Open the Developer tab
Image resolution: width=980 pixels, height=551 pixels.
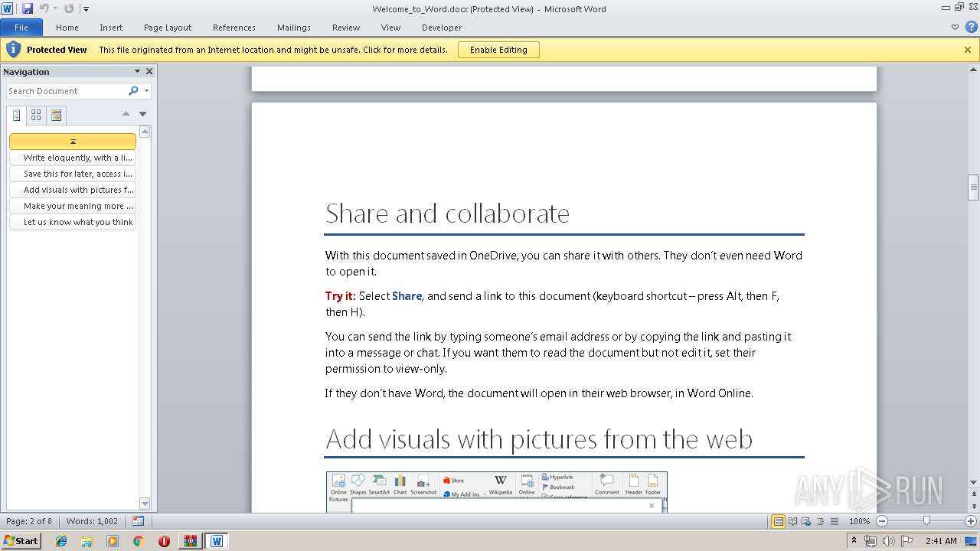[x=442, y=28]
